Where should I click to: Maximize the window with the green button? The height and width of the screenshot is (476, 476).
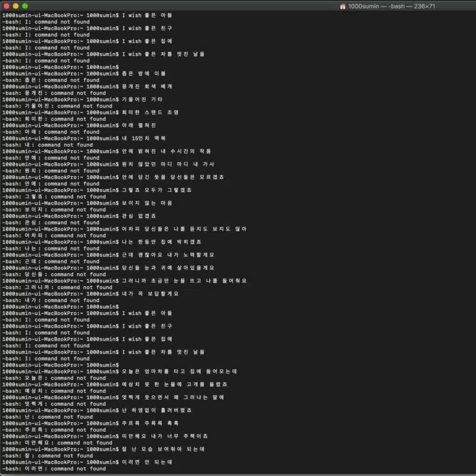[x=25, y=6]
